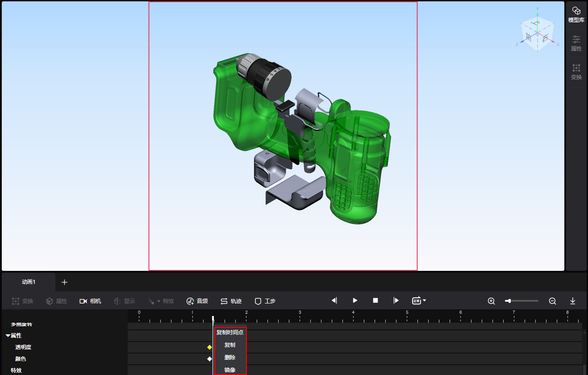Collapse the 属性 track group
Screen dimensions: 588x375
click(x=8, y=336)
